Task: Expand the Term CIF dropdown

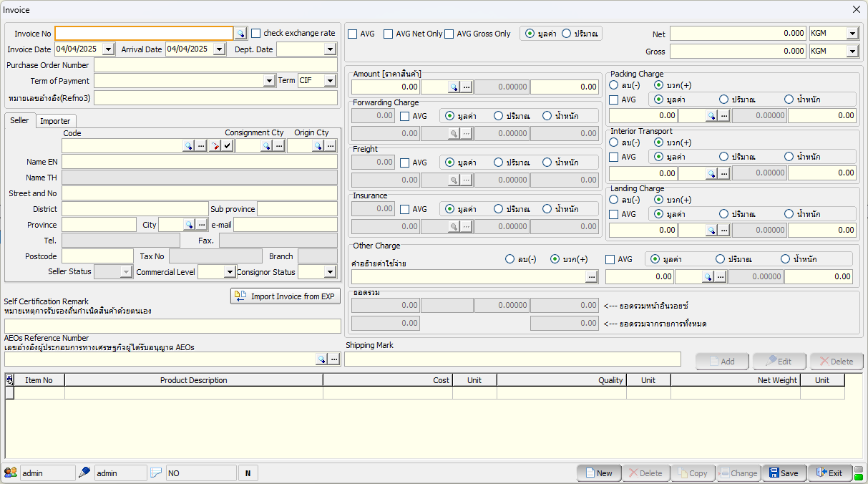Action: pos(330,81)
